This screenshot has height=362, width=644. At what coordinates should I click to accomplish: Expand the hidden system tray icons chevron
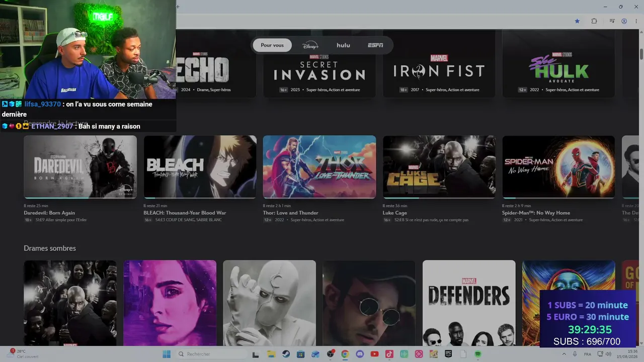pos(563,354)
